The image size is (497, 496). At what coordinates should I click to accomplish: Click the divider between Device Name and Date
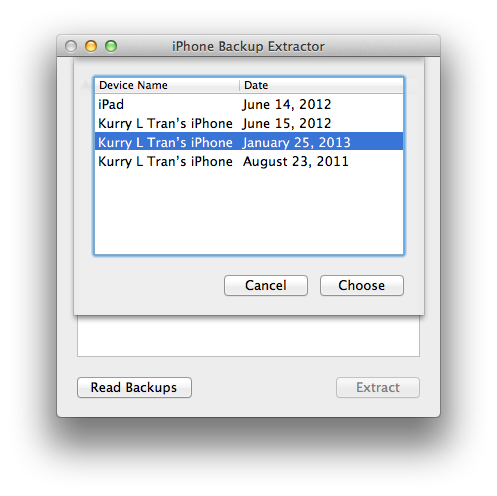(239, 85)
